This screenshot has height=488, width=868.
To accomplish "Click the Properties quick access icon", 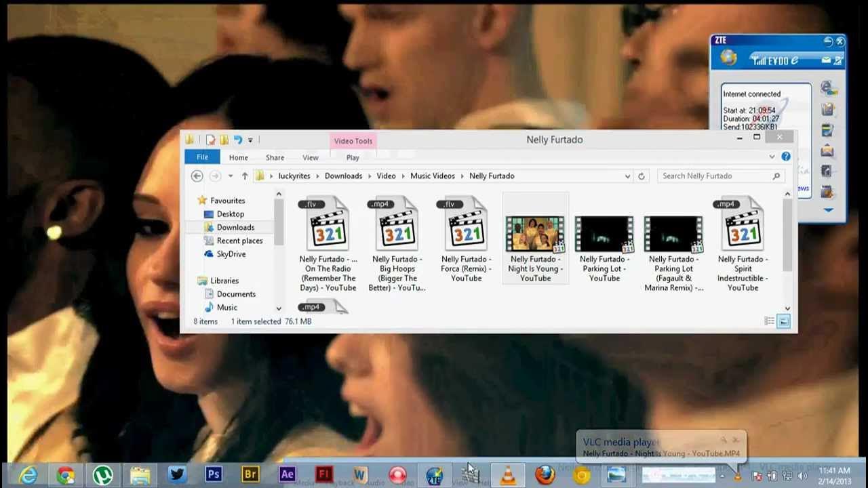I will click(210, 140).
